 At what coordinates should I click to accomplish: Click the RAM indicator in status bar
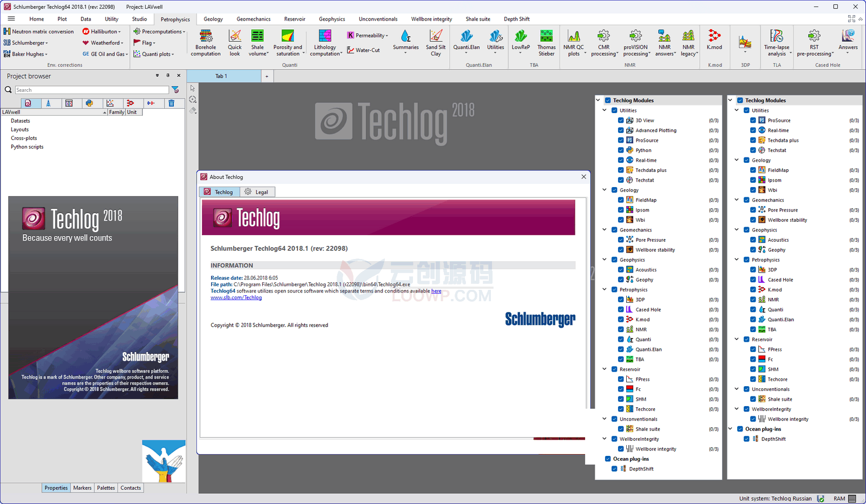845,499
